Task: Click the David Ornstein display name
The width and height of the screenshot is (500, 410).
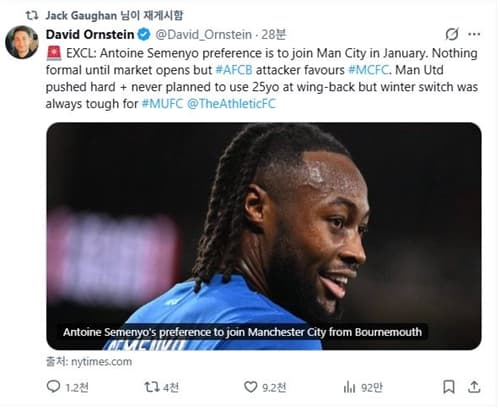Action: [90, 34]
